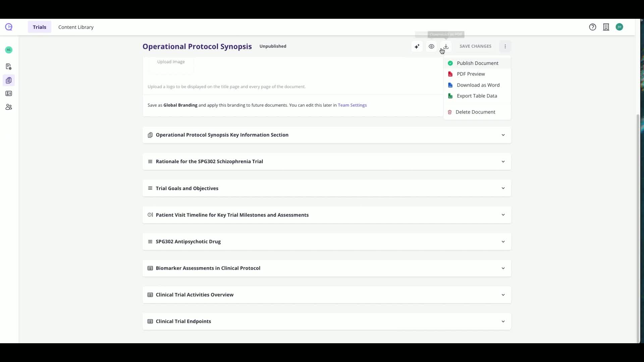The height and width of the screenshot is (362, 644).
Task: Open the contact card sidebar icon
Action: 9,94
